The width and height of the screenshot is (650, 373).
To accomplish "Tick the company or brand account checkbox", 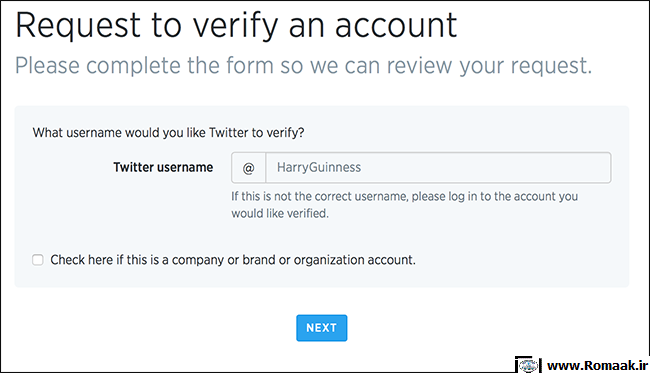I will [38, 260].
